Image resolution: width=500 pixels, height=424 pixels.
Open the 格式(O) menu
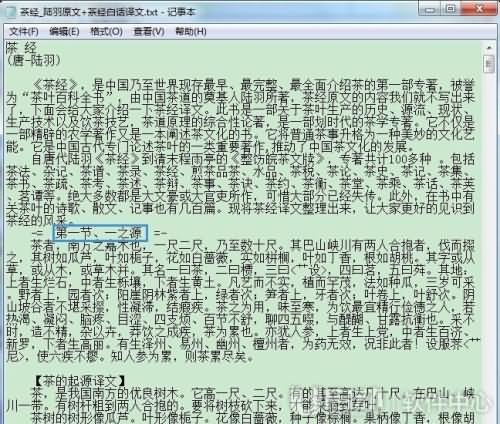[106, 32]
